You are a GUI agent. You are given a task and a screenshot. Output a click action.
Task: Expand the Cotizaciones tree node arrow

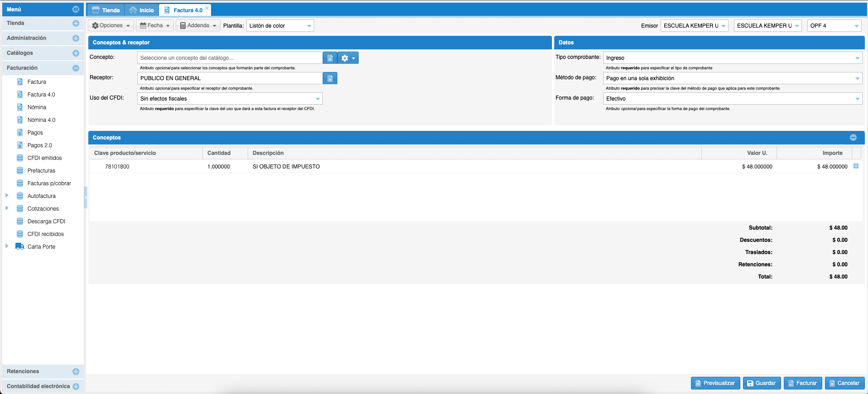7,208
